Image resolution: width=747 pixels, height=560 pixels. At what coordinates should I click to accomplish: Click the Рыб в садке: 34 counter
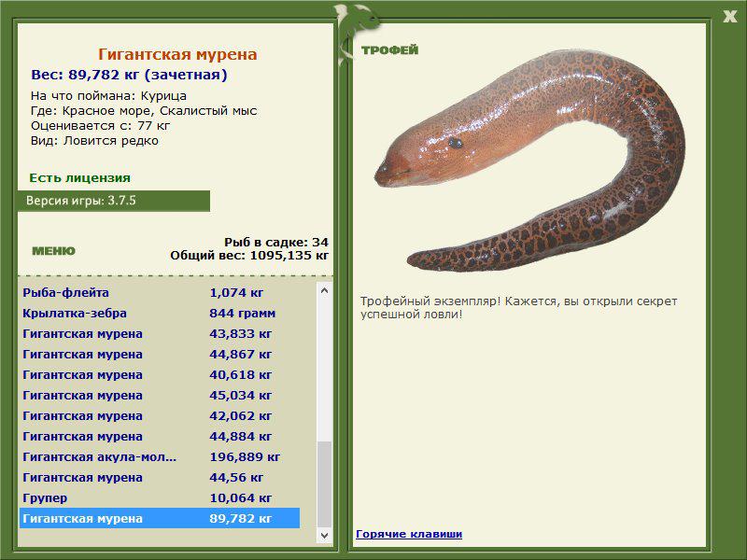point(276,242)
